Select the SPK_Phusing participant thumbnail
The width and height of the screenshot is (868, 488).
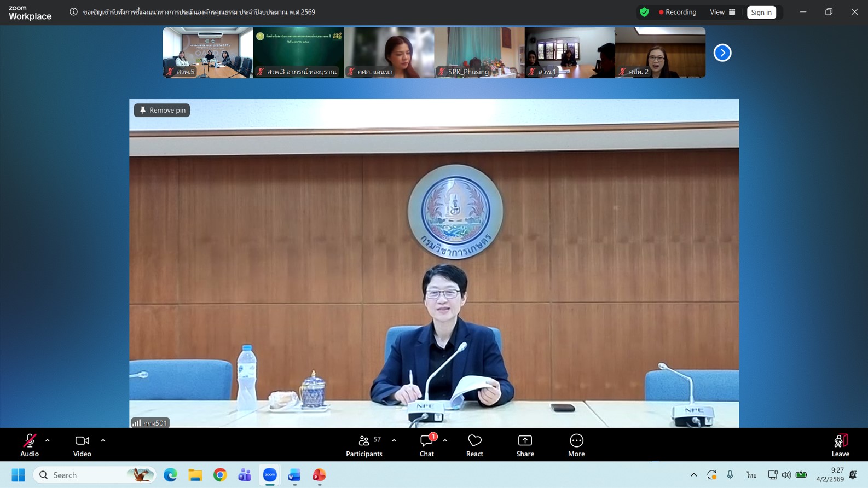point(479,53)
